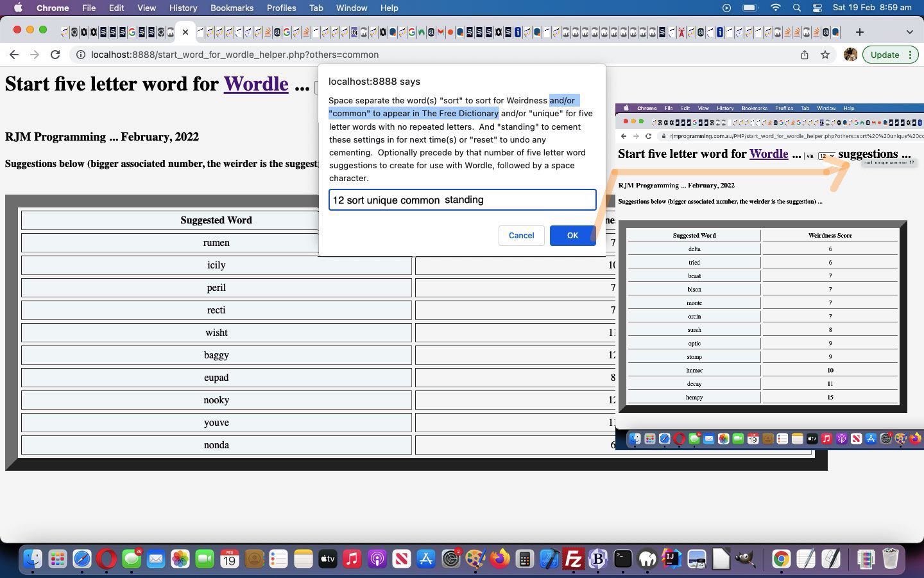Select the 'baggy' suggested word cell
This screenshot has height=578, width=924.
[x=216, y=355]
